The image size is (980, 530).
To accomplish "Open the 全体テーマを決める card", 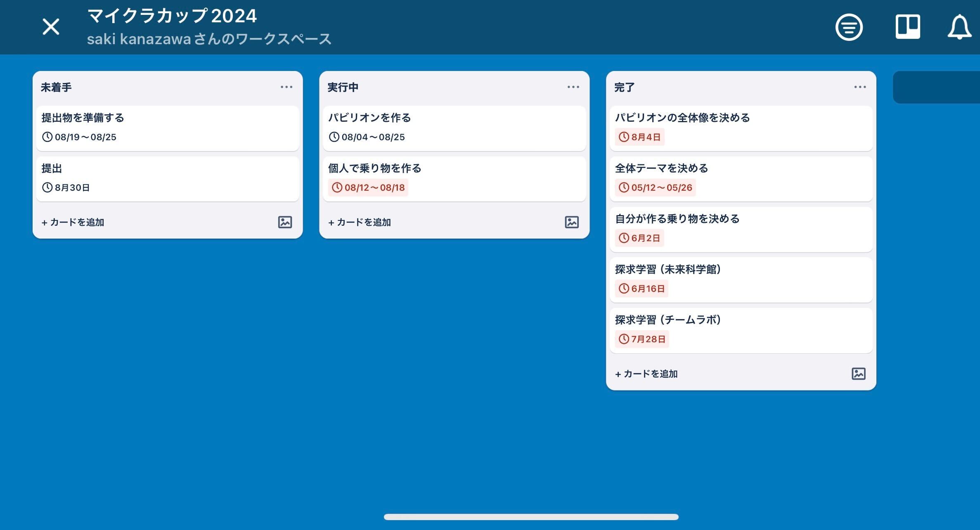I will 741,179.
